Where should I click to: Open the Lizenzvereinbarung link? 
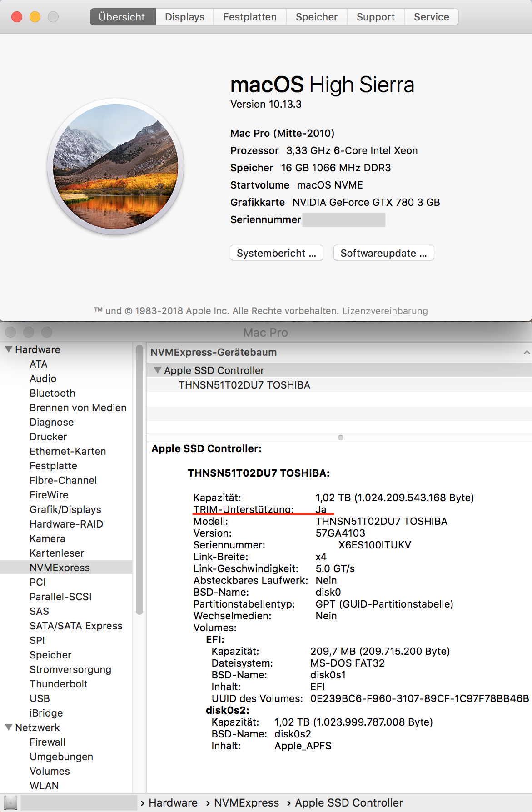point(385,311)
